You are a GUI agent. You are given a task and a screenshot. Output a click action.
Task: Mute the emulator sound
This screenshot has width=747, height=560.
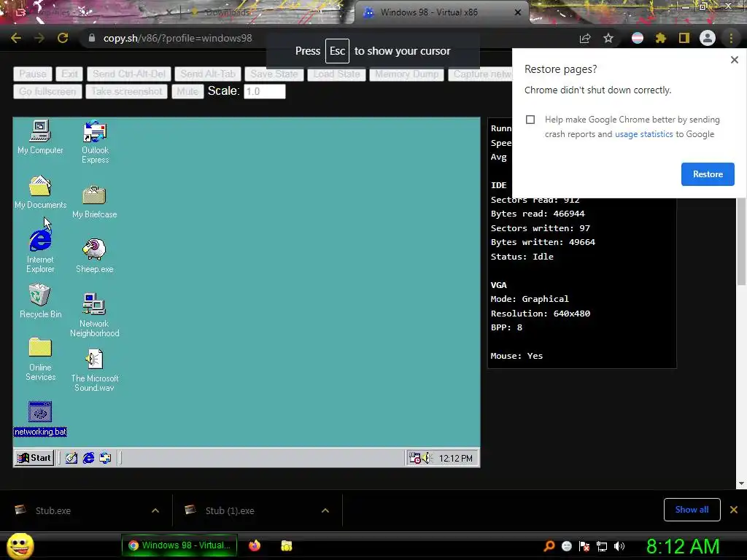[187, 91]
